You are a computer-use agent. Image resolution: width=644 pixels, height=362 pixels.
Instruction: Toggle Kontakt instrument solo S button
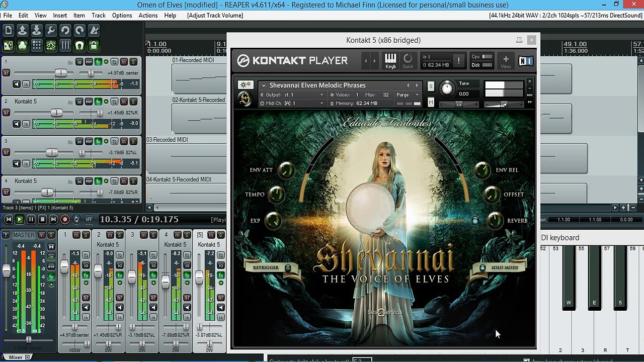point(431,86)
